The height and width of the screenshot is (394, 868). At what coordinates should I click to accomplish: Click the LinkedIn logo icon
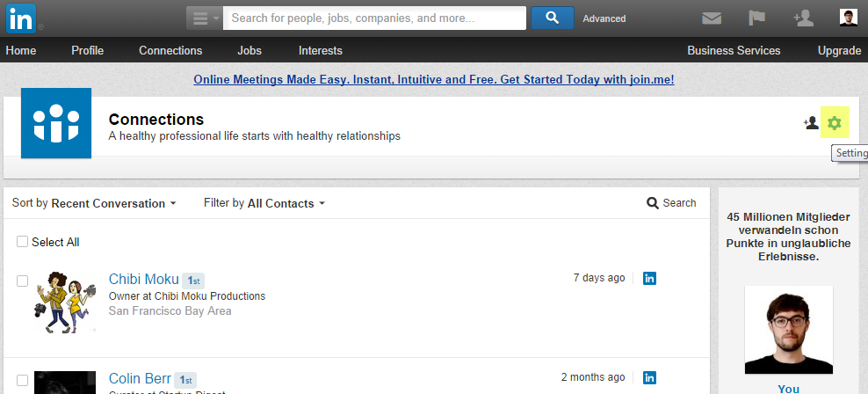22,18
